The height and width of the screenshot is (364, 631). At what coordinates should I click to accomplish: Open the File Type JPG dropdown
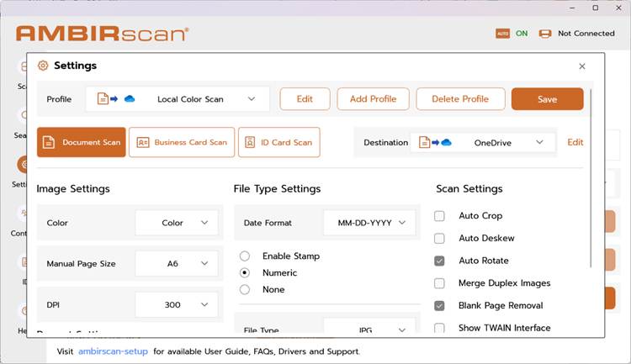tap(369, 327)
